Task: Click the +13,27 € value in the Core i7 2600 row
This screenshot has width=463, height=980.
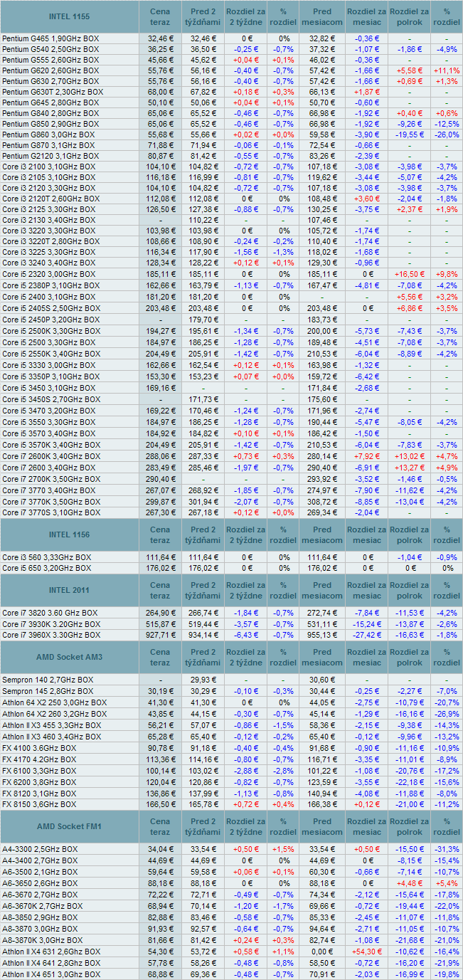Action: point(410,468)
